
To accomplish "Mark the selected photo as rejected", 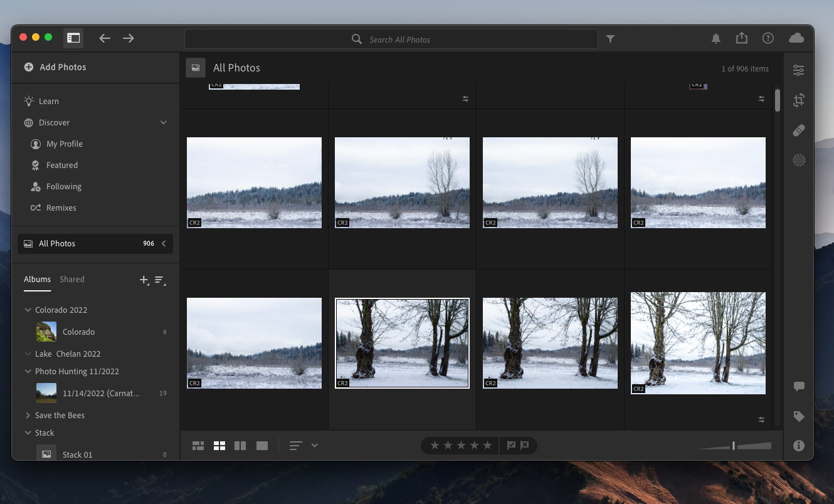I will pos(527,445).
